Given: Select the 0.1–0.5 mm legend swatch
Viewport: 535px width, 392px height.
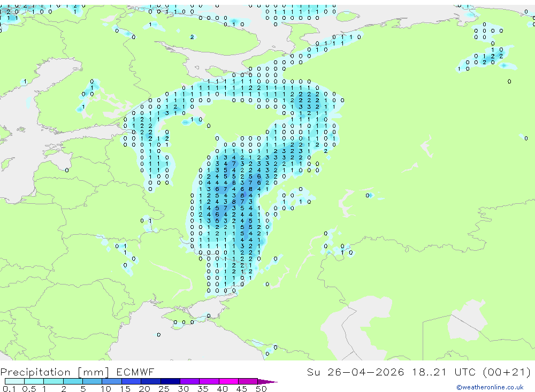Looking at the screenshot, I should tap(14, 381).
